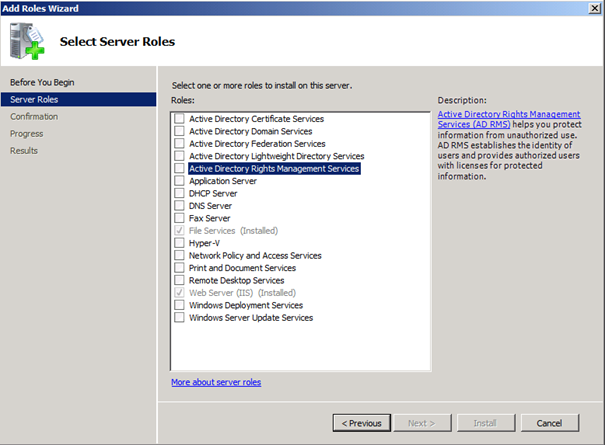Close the Add Roles Wizard window
The image size is (605, 445).
[x=595, y=8]
